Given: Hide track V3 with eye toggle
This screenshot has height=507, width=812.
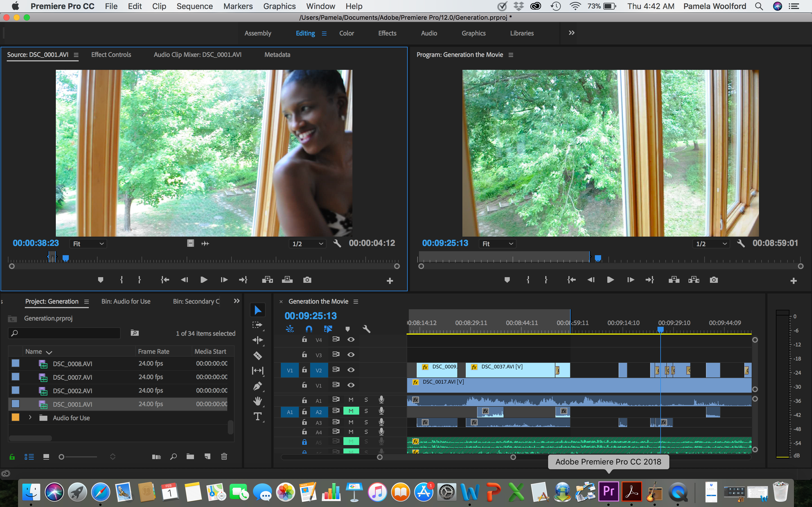Looking at the screenshot, I should click(x=351, y=355).
